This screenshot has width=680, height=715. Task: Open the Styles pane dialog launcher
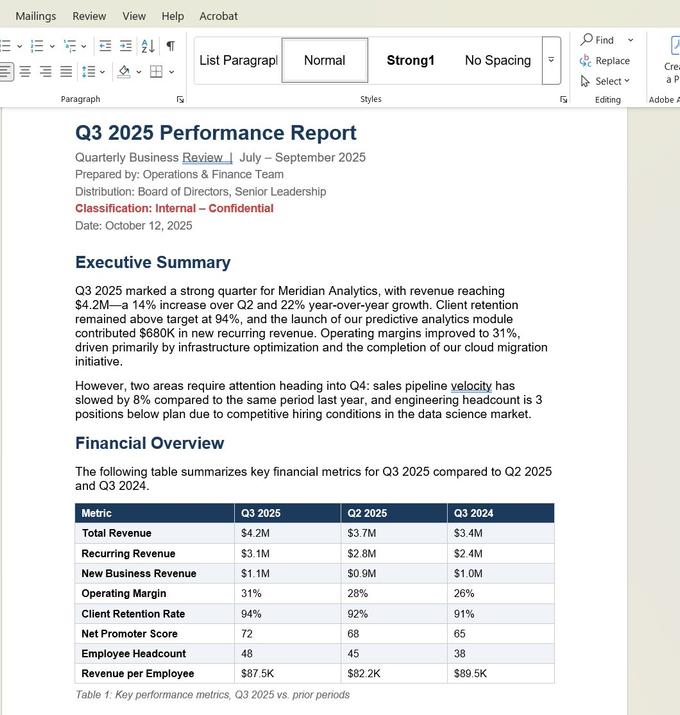click(564, 99)
